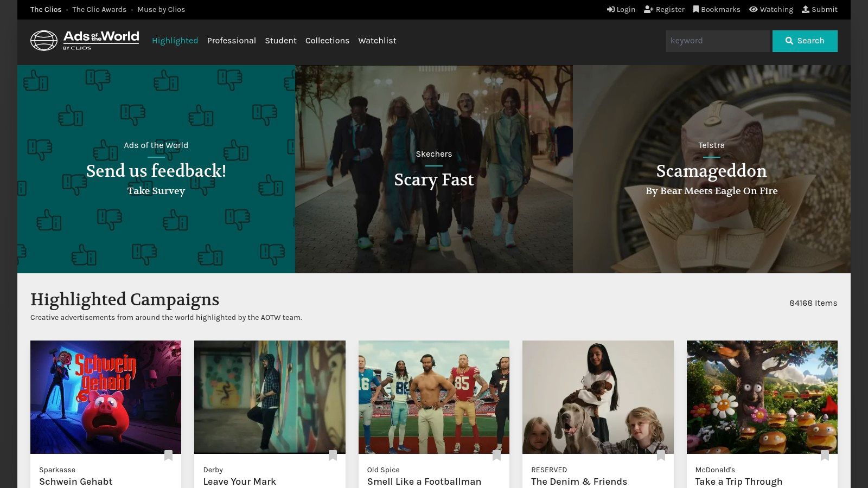Image resolution: width=868 pixels, height=488 pixels.
Task: Visit The Clio Awards link
Action: tap(99, 9)
